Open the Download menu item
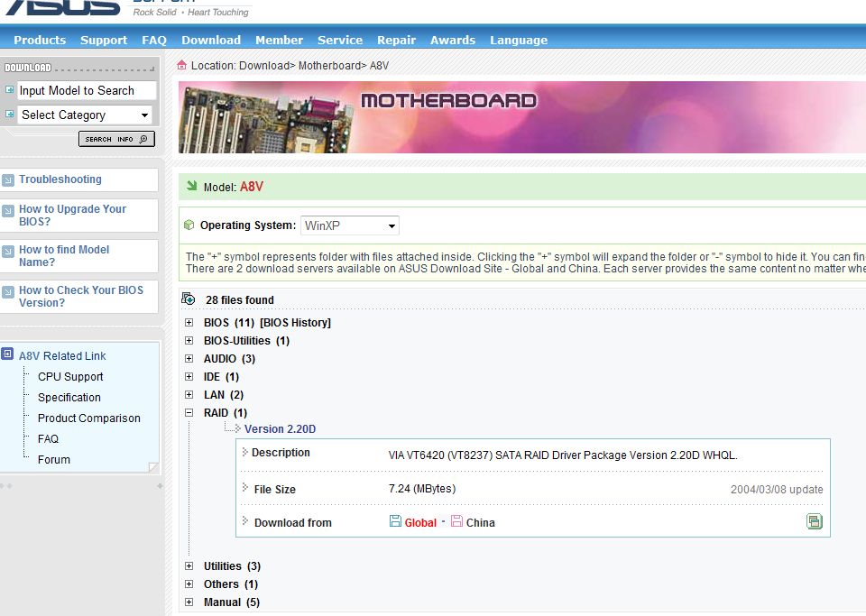The width and height of the screenshot is (866, 616). 211,40
